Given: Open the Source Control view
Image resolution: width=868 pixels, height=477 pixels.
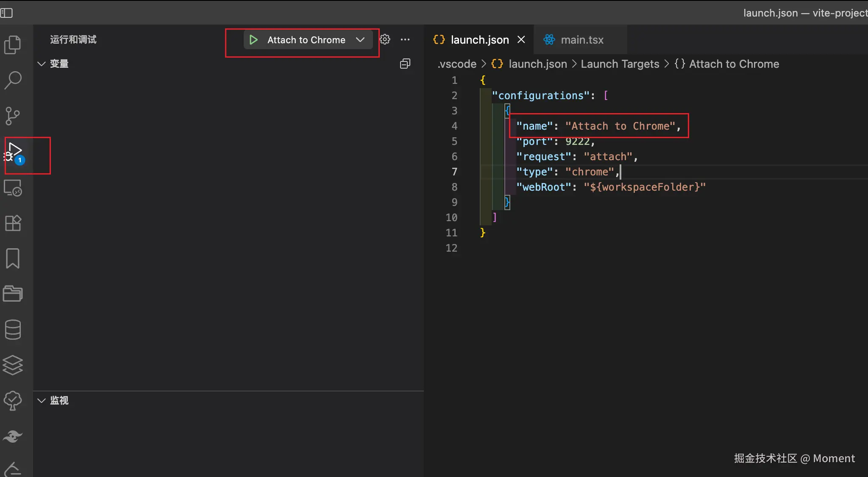Looking at the screenshot, I should pos(13,116).
